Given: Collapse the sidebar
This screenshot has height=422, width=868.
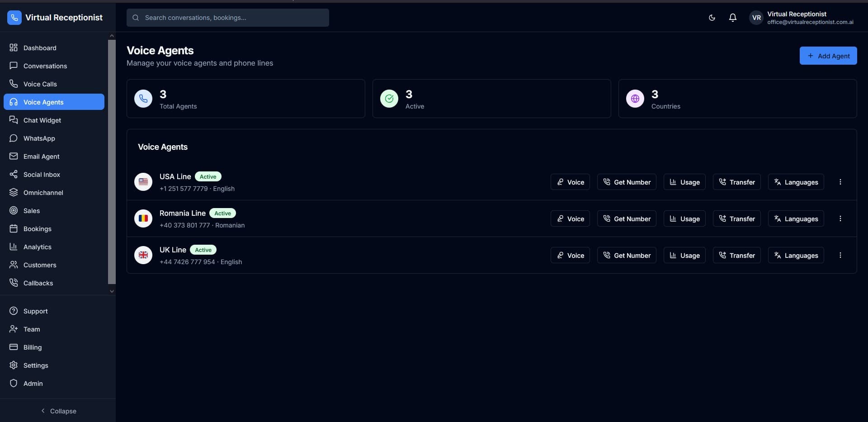Looking at the screenshot, I should click(x=58, y=411).
